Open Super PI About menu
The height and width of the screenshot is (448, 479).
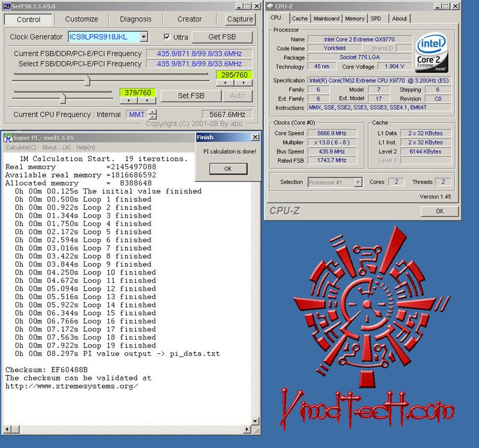pos(56,147)
